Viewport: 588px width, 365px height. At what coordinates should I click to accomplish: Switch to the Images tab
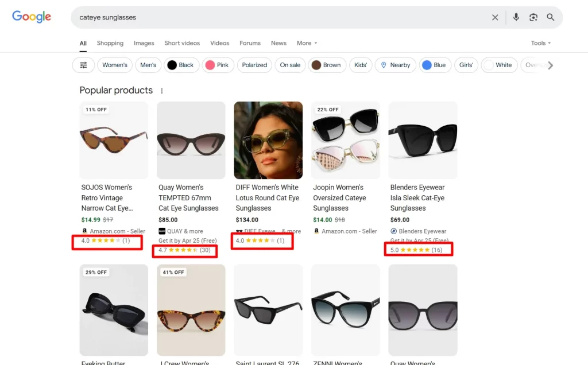[x=144, y=43]
